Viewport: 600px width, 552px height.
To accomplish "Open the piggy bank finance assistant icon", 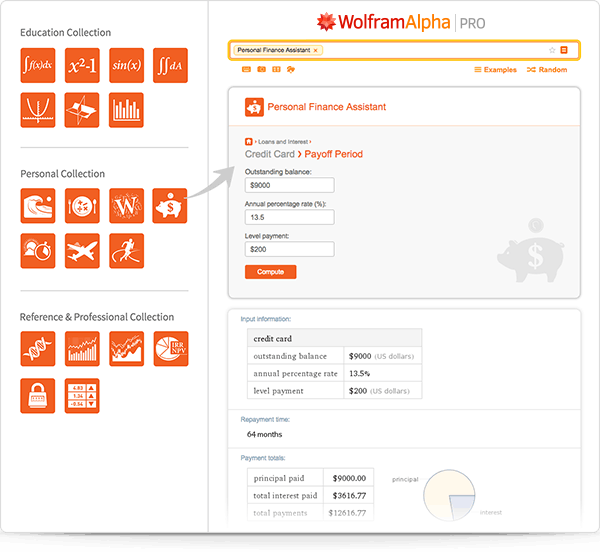I will click(x=171, y=205).
